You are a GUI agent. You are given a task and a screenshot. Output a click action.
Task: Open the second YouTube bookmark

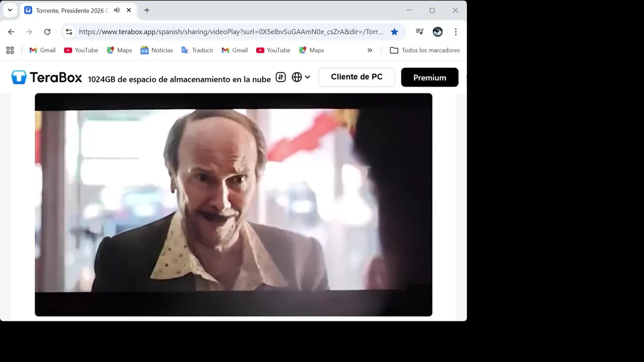click(273, 50)
